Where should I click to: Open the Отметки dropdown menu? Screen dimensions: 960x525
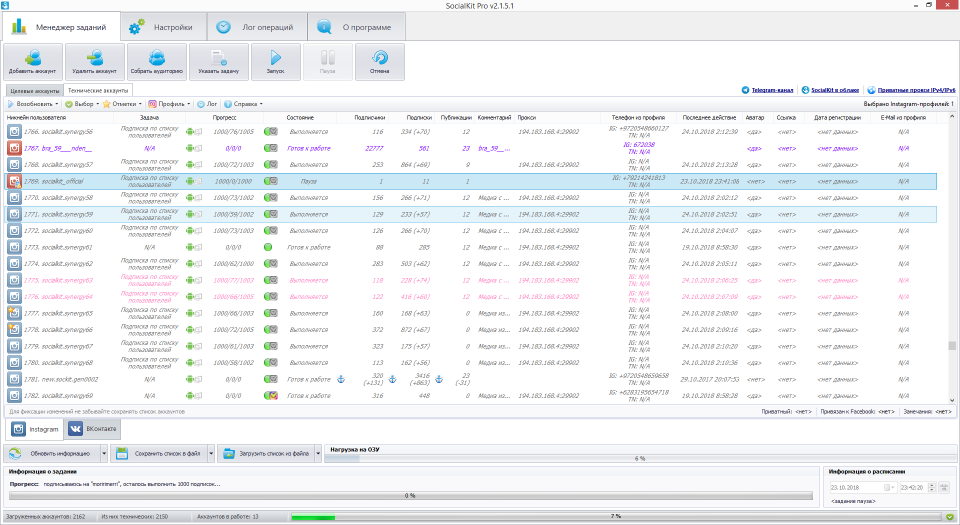[122, 104]
